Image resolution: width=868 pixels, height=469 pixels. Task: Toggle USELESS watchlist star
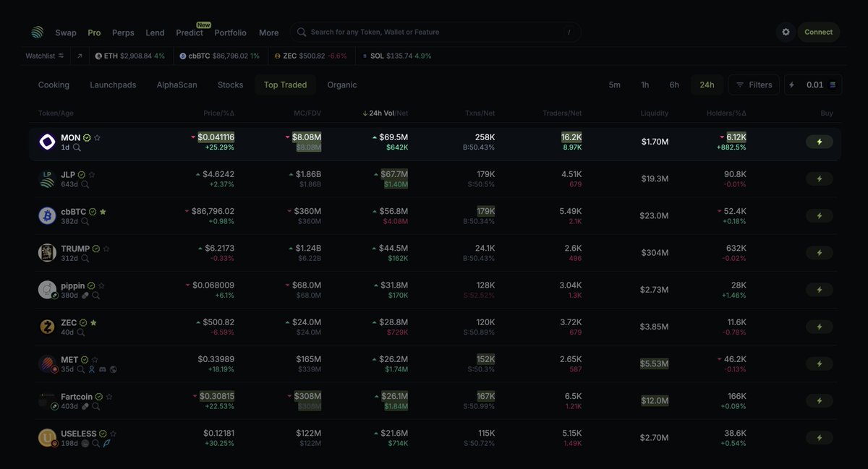pos(113,434)
